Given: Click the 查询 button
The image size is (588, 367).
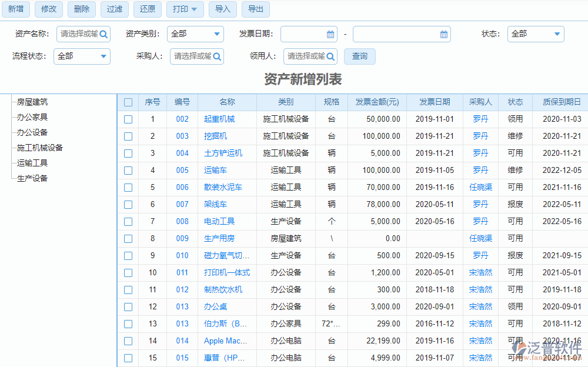Looking at the screenshot, I should tap(359, 56).
